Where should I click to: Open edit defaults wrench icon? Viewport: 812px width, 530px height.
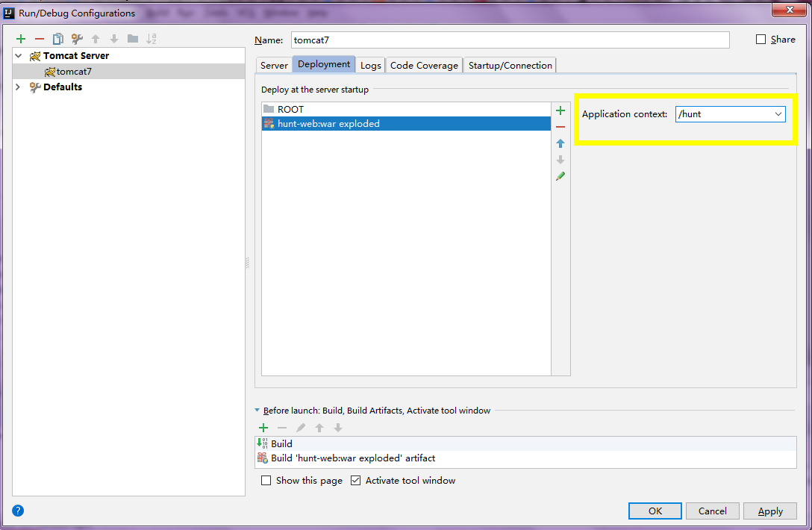pos(77,39)
